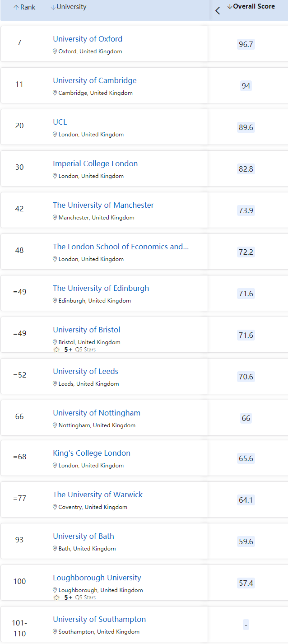View the University of Southampton profile
This screenshot has width=288, height=644.
click(99, 619)
